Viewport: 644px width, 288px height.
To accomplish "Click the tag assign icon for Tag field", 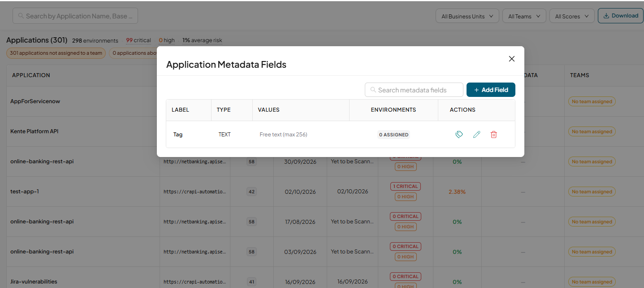I will click(459, 134).
